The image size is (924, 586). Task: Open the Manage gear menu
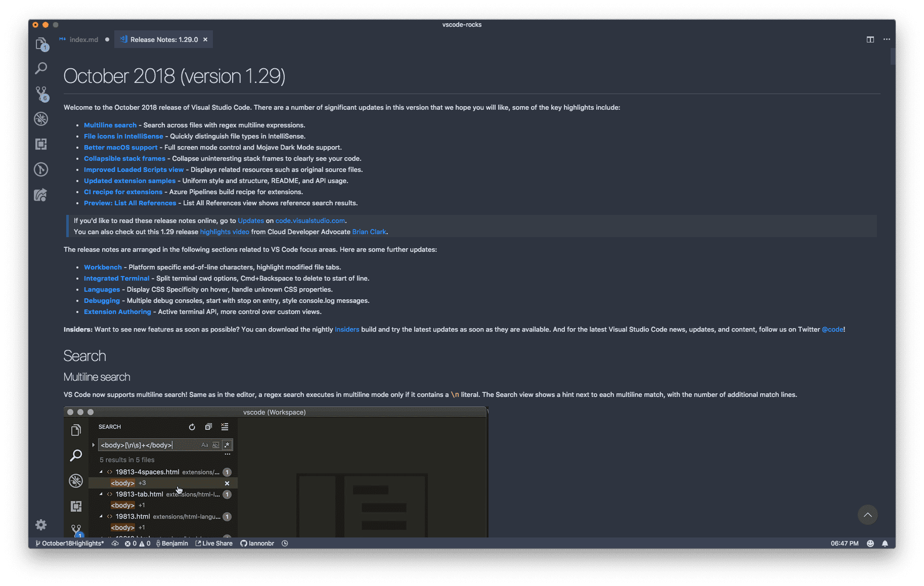(41, 525)
